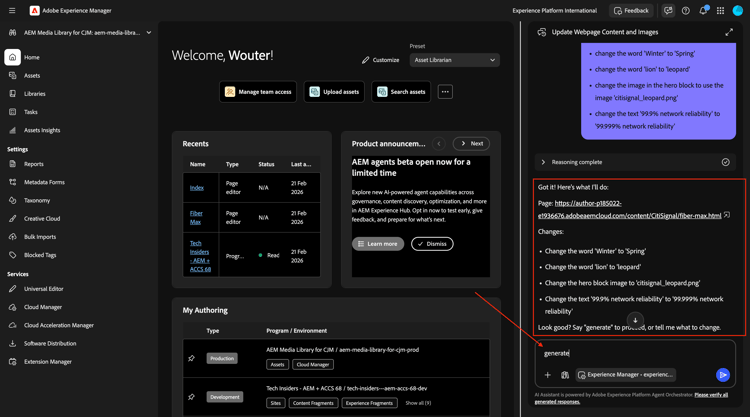Open the application switcher grid
The image size is (750, 417).
720,11
